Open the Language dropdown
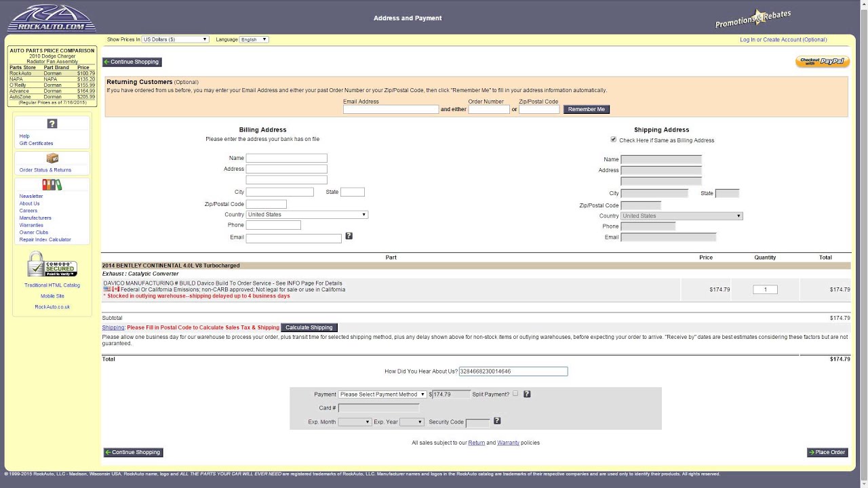This screenshot has height=488, width=868. [x=254, y=39]
